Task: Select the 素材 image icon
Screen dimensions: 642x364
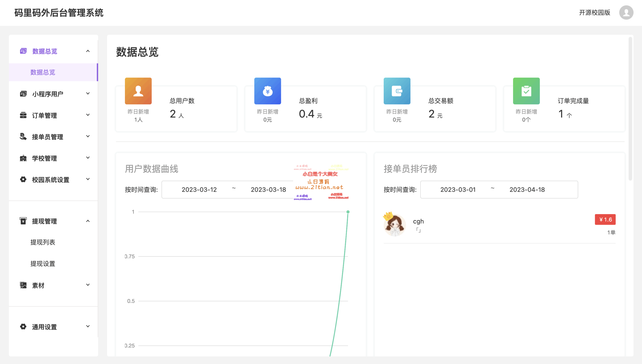Action: pos(23,285)
